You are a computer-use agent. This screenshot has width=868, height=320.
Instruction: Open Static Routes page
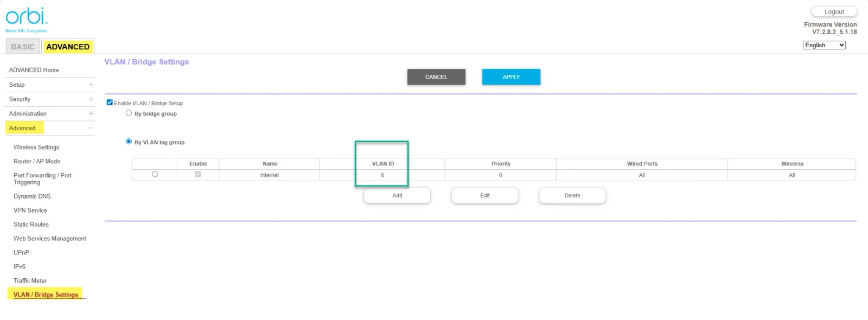click(x=31, y=225)
